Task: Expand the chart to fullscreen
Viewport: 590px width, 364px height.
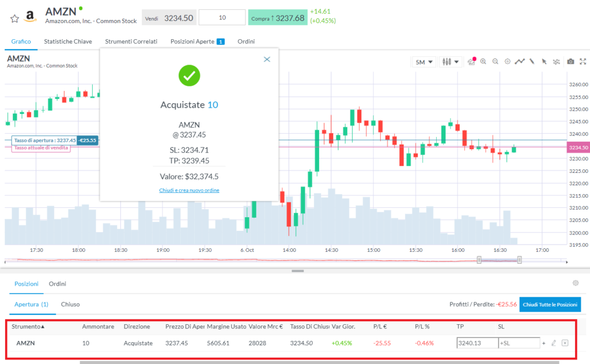Action: (583, 61)
